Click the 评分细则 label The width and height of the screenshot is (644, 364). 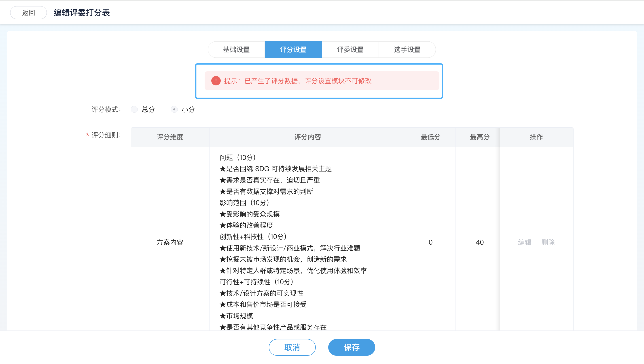(106, 135)
